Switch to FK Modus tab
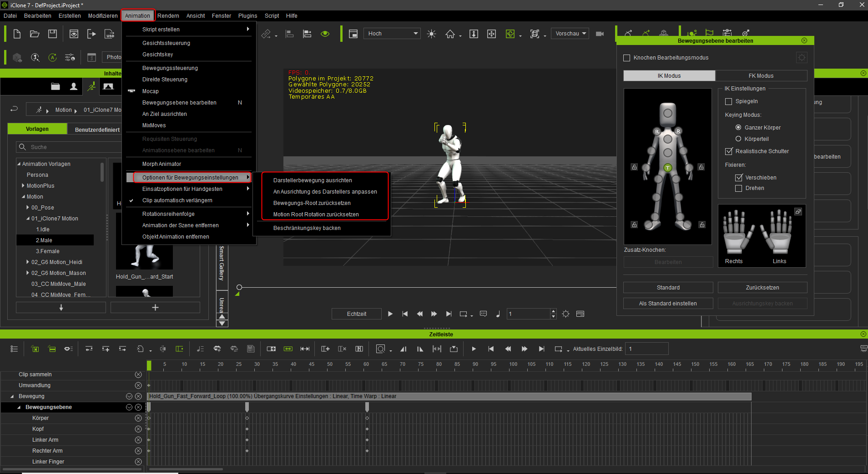Image resolution: width=868 pixels, height=474 pixels. tap(761, 76)
